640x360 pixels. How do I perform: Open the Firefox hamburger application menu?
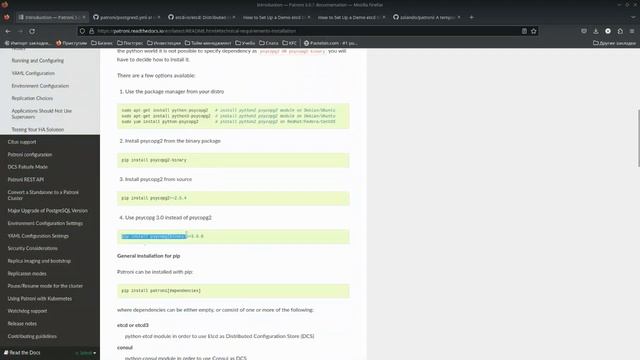tap(632, 31)
